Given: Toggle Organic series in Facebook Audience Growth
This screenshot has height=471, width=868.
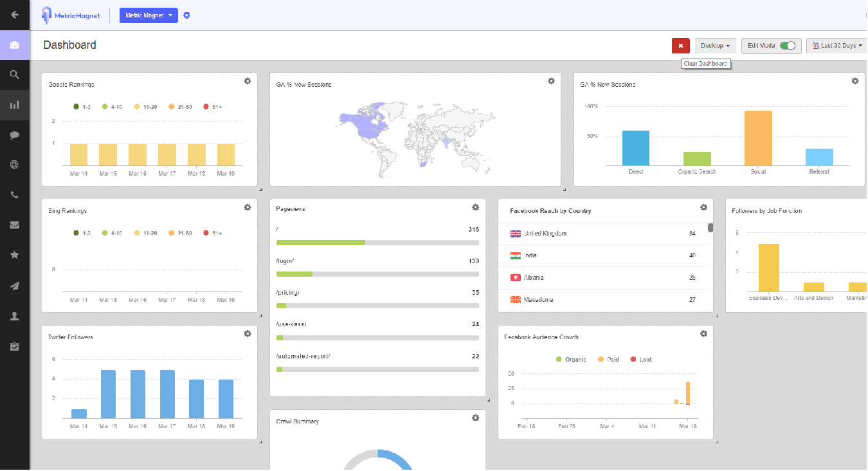Looking at the screenshot, I should 571,360.
